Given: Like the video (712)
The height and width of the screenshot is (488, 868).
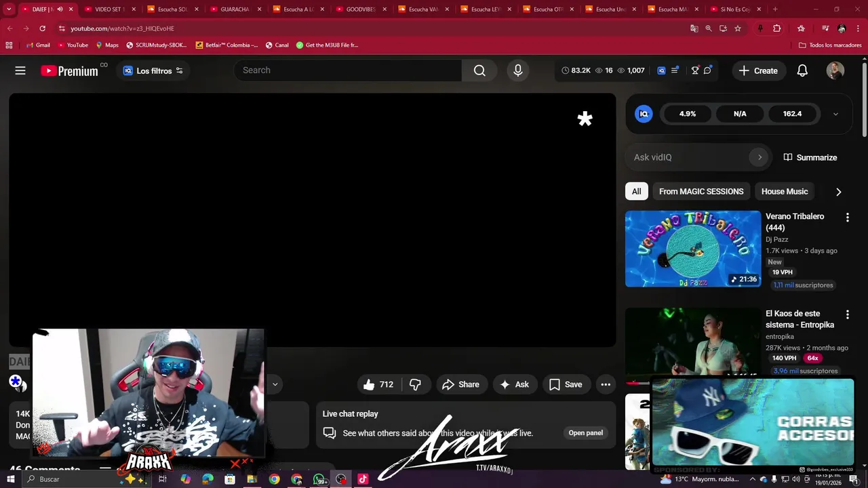Looking at the screenshot, I should pos(378,384).
